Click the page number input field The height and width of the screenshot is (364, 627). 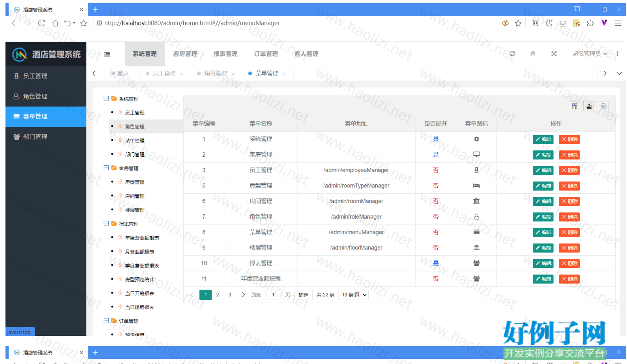[273, 295]
